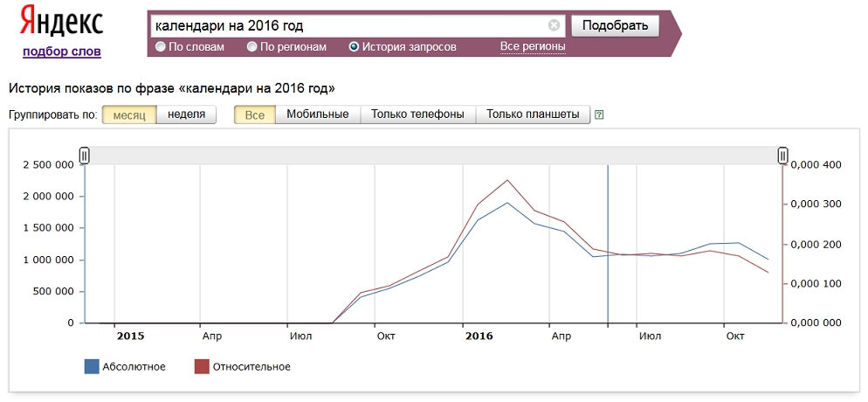
Task: Group the chart by неделя
Action: pyautogui.click(x=187, y=115)
